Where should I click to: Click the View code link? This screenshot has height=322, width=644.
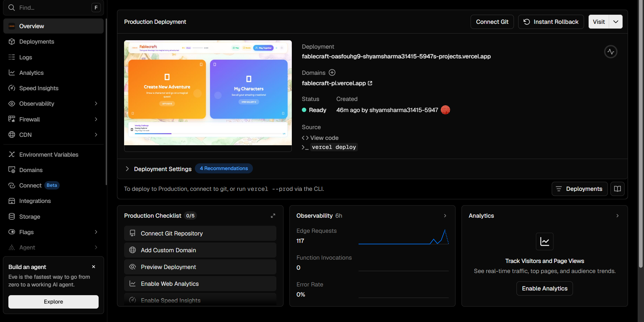[320, 138]
